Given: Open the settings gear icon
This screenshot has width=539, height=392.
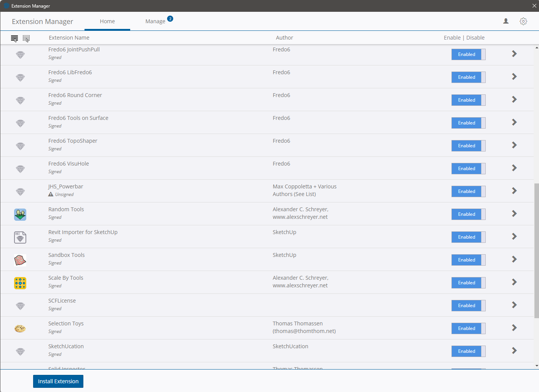Looking at the screenshot, I should (x=523, y=21).
